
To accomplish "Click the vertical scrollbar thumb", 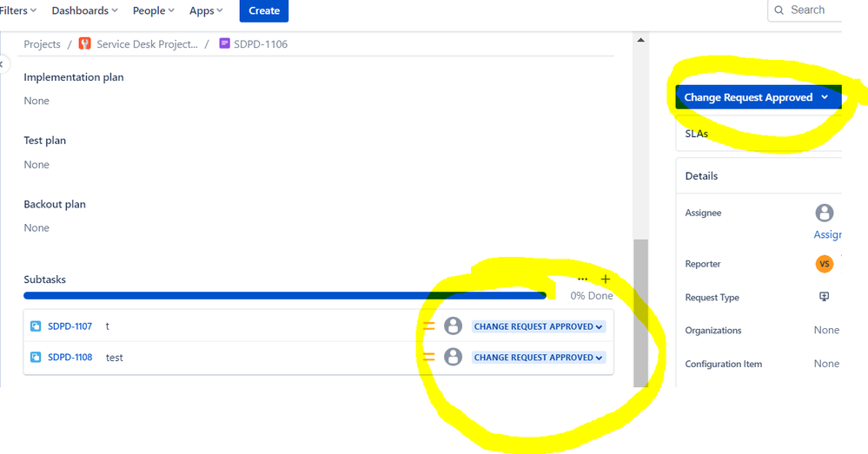I will 641,313.
